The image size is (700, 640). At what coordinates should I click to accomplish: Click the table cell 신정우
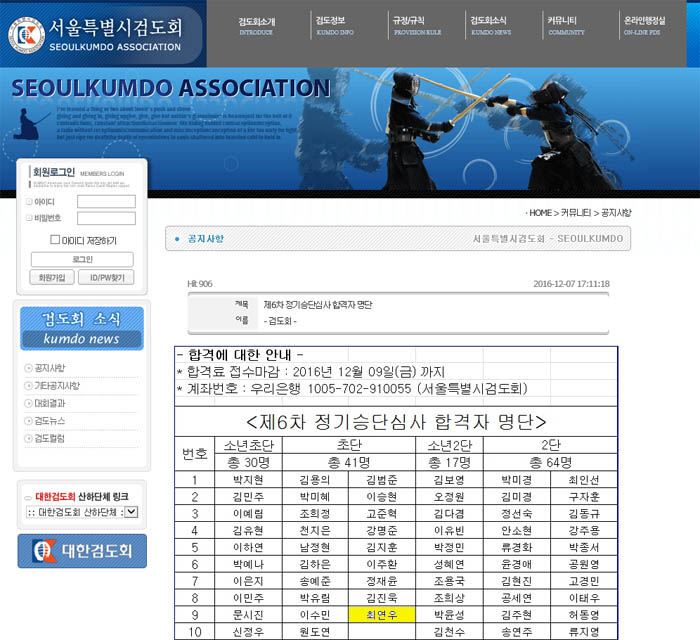(x=248, y=632)
